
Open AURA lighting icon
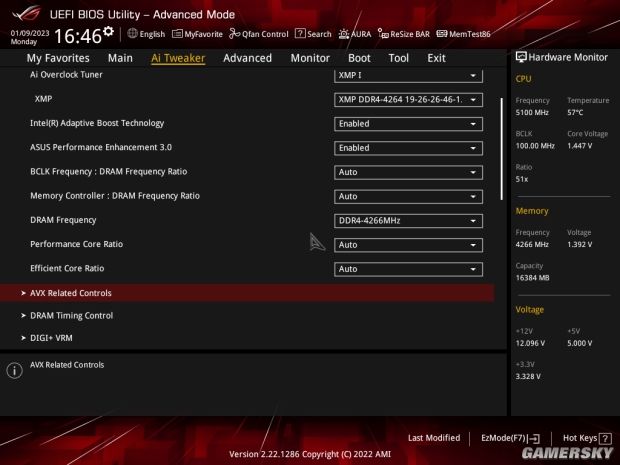click(344, 34)
